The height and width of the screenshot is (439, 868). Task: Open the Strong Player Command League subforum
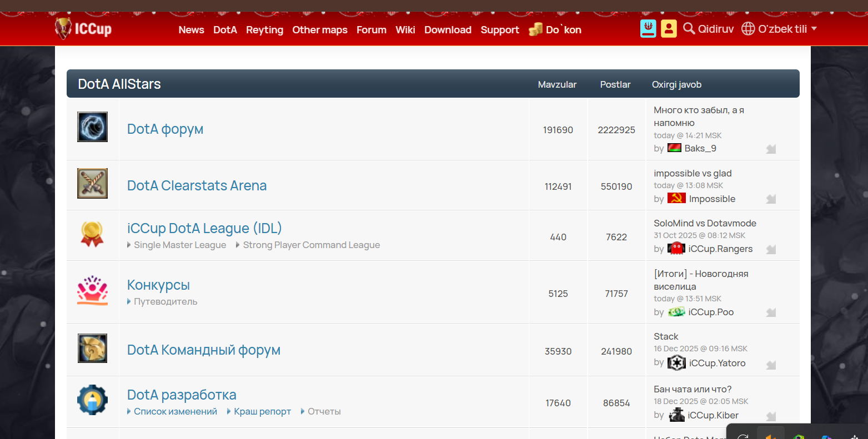click(312, 245)
